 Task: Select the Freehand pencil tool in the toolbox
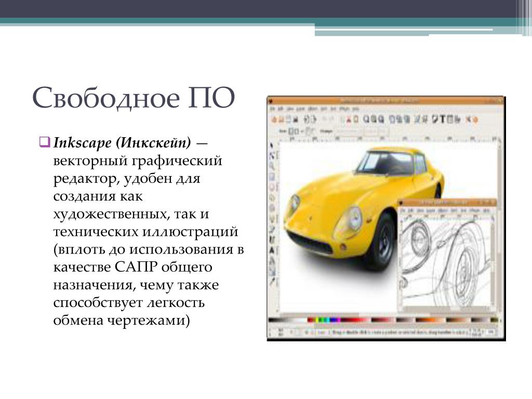pos(272,219)
